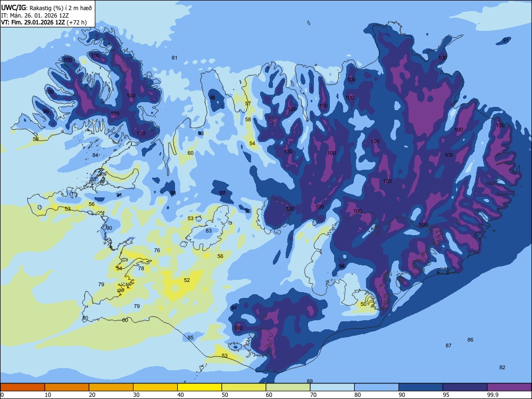This screenshot has height=399, width=532.
Task: Click the bright yellow 40–50 legend swatch
Action: [x=199, y=387]
